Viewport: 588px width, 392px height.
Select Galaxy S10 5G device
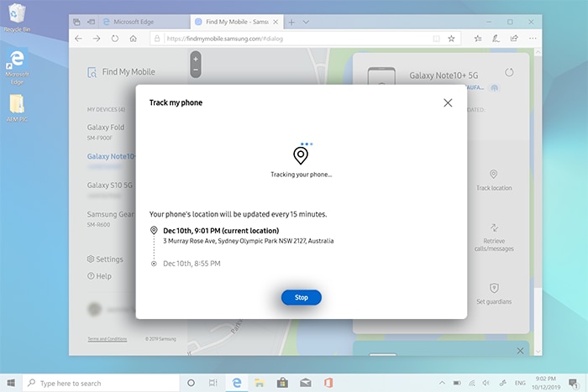110,186
